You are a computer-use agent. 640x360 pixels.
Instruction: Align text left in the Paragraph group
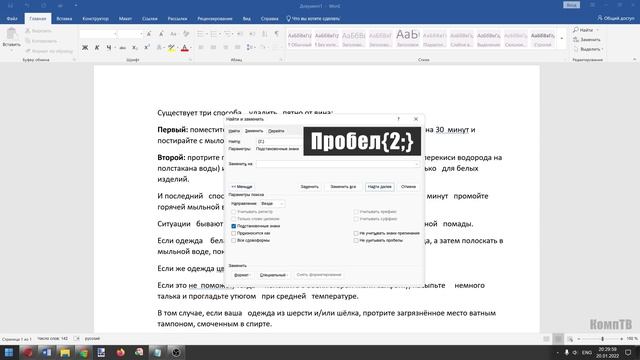[x=201, y=48]
